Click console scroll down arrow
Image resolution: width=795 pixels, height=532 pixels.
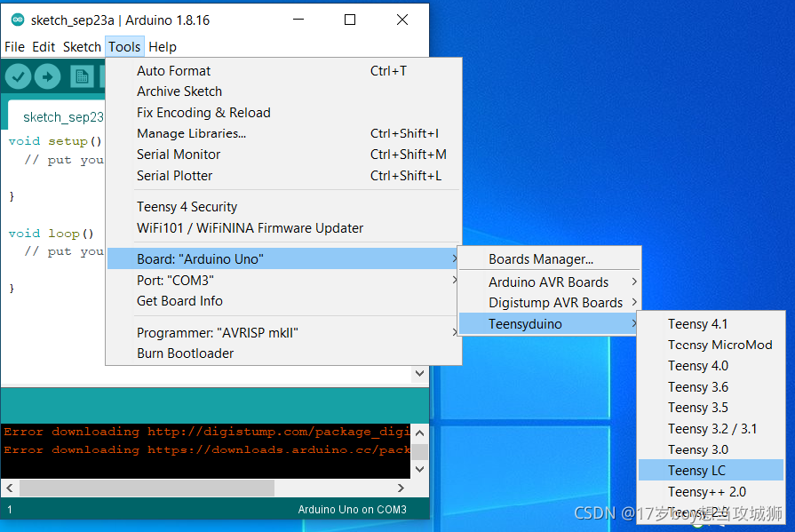coord(420,469)
